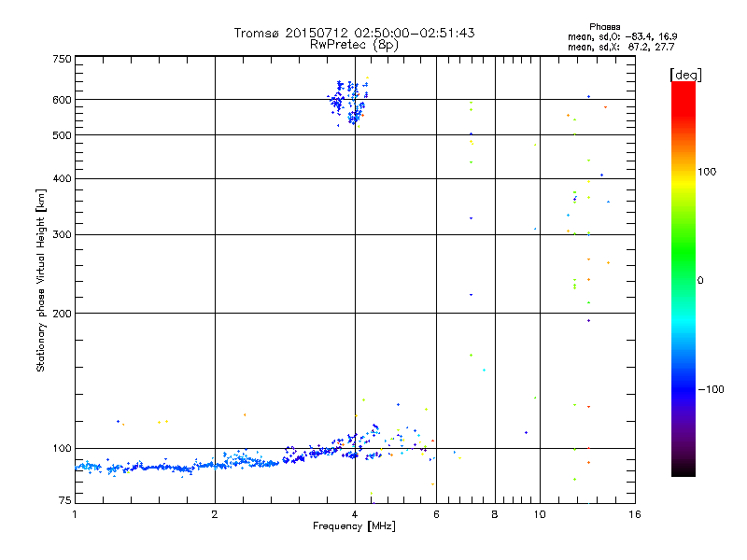Click the x-axis tick label '4'
The image size is (747, 560).
[x=355, y=514]
